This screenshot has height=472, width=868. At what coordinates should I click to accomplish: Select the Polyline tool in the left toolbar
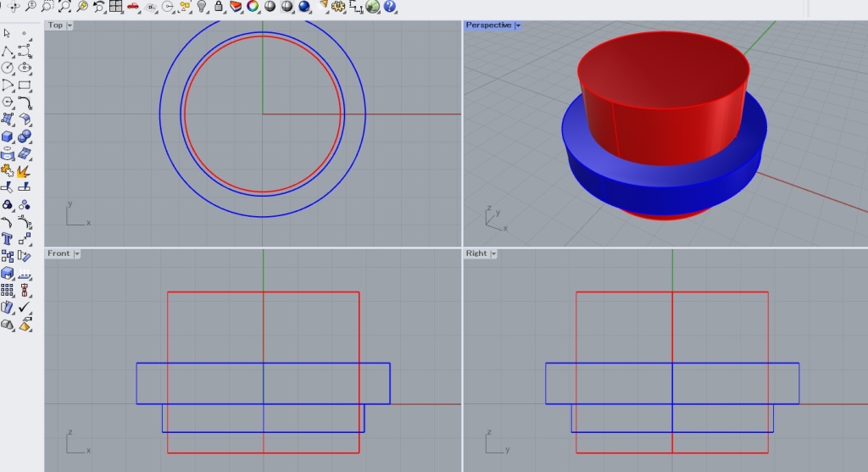tap(7, 51)
